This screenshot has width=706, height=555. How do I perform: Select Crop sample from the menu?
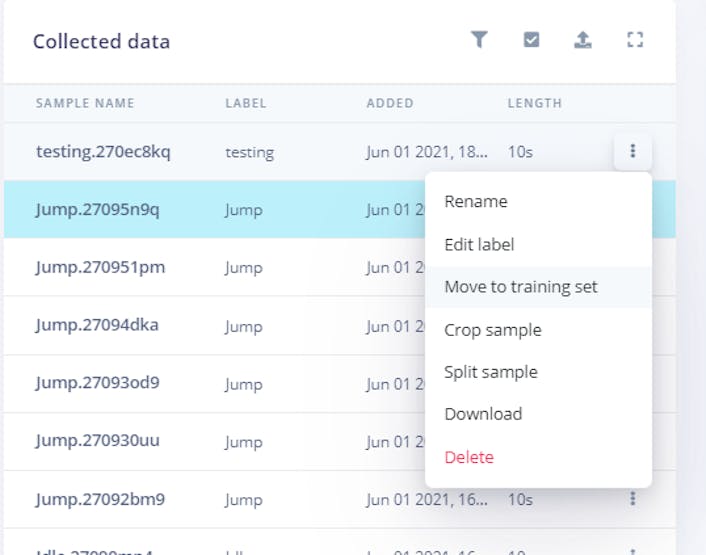(x=493, y=330)
